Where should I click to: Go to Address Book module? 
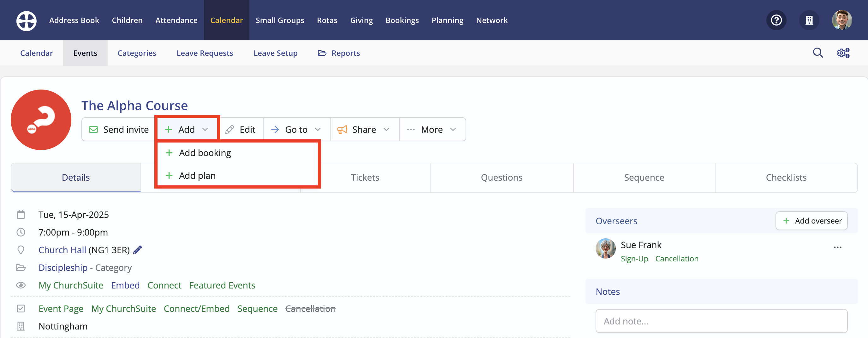[x=74, y=20]
